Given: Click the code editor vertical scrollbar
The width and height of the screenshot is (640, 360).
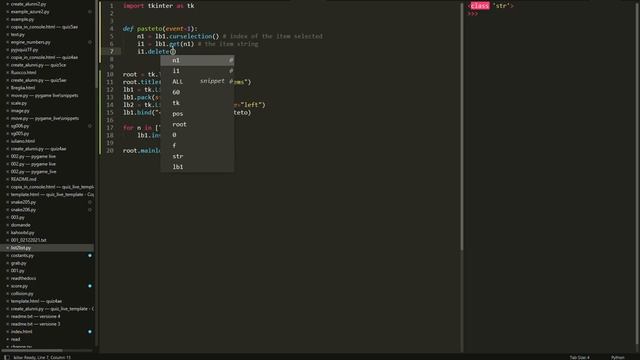Looking at the screenshot, I should tap(462, 127).
